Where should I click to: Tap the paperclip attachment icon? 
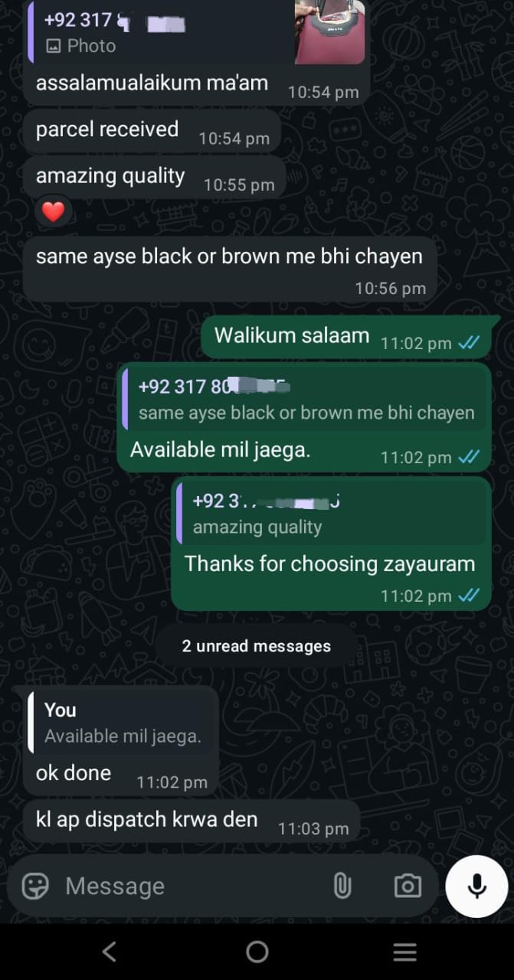click(x=342, y=886)
